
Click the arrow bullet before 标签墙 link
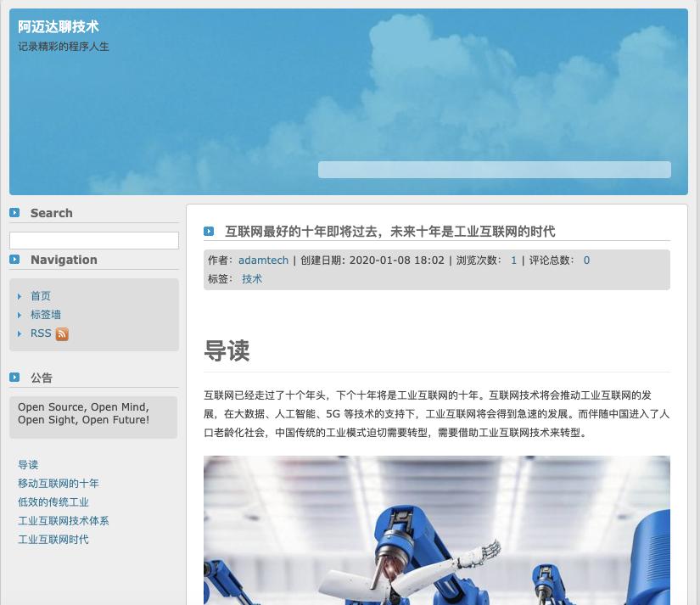click(x=21, y=315)
